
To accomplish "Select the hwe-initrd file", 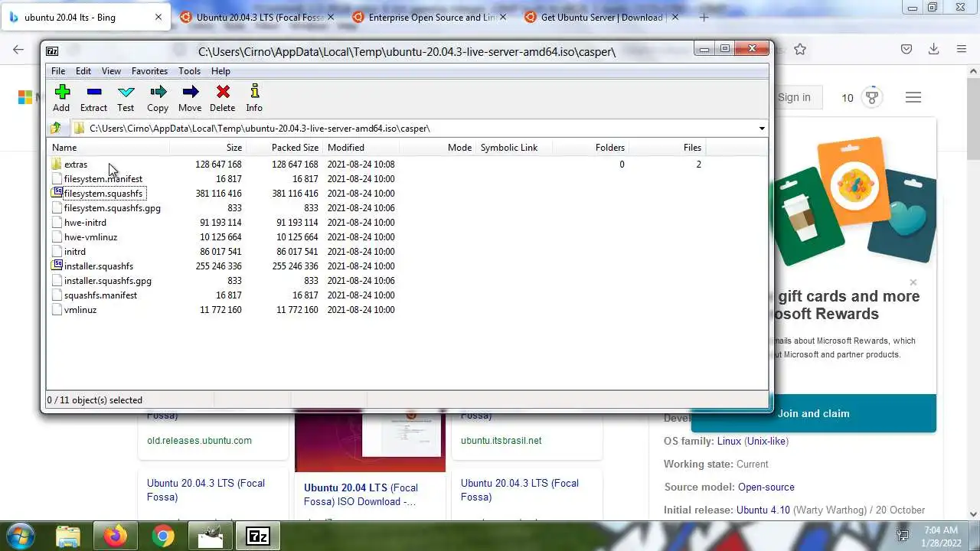I will tap(85, 223).
